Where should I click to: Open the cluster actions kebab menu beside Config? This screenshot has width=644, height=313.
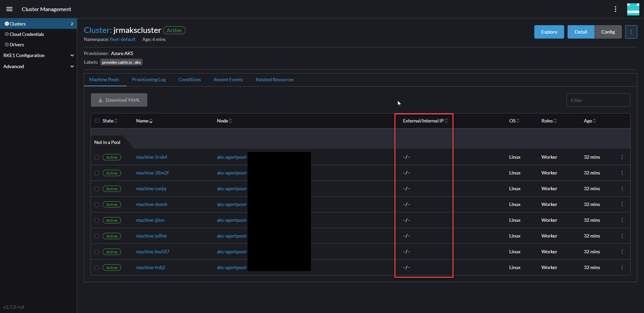(x=631, y=32)
